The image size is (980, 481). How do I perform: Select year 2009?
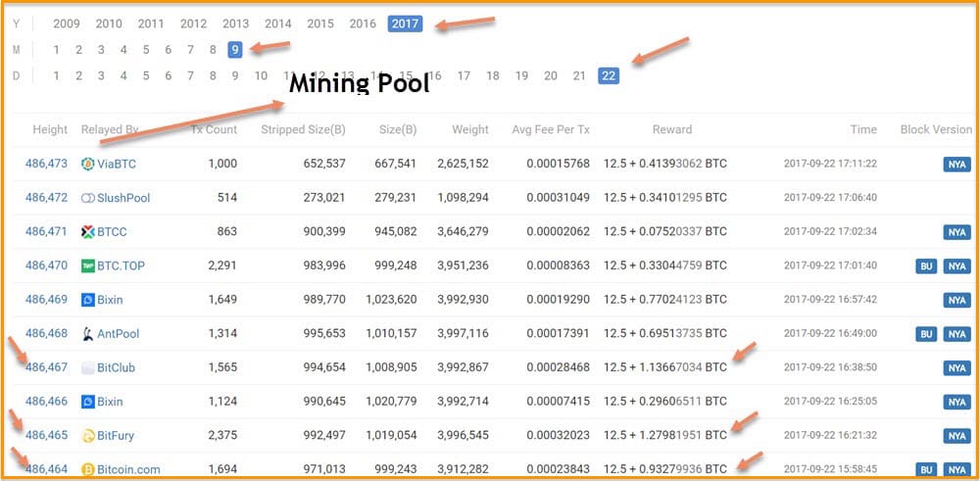[x=67, y=24]
